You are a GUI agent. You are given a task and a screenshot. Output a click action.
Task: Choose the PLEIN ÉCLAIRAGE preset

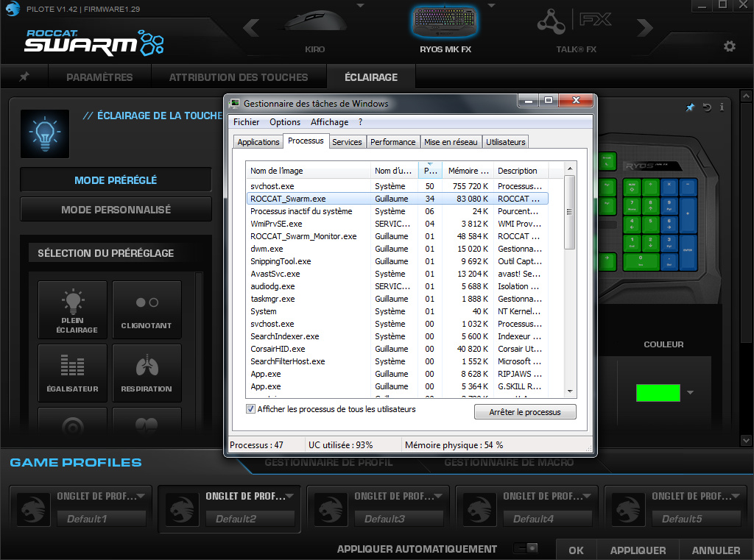pos(73,310)
